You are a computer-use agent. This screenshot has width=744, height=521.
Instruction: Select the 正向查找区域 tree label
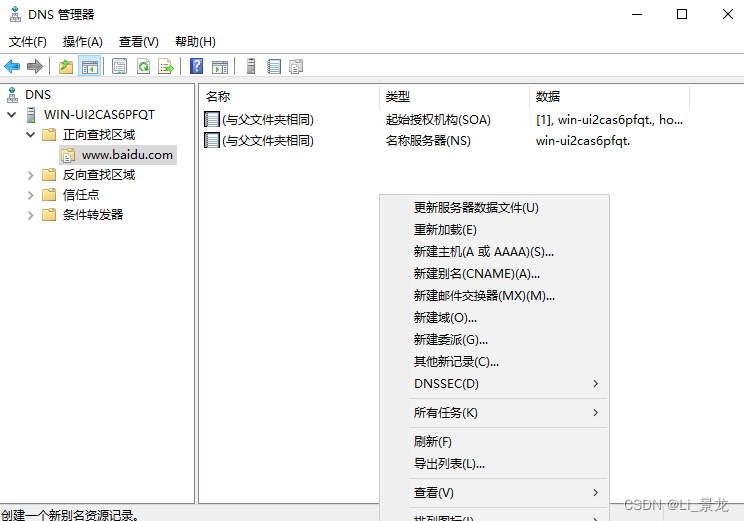[99, 135]
